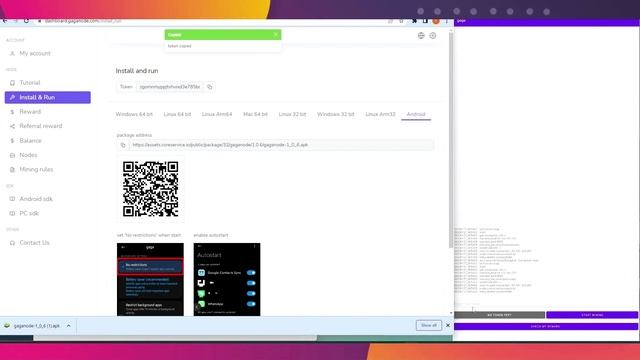Close the browser downloads bar
The height and width of the screenshot is (360, 640).
coord(448,325)
